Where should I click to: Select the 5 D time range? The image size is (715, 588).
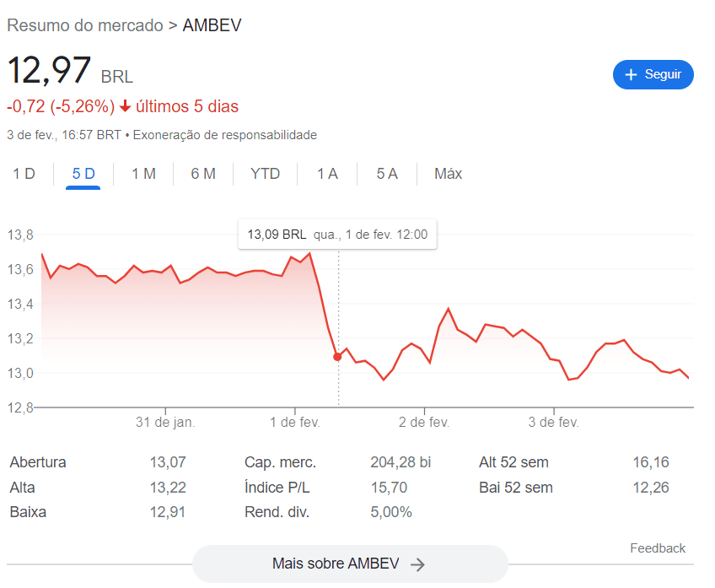pyautogui.click(x=82, y=174)
